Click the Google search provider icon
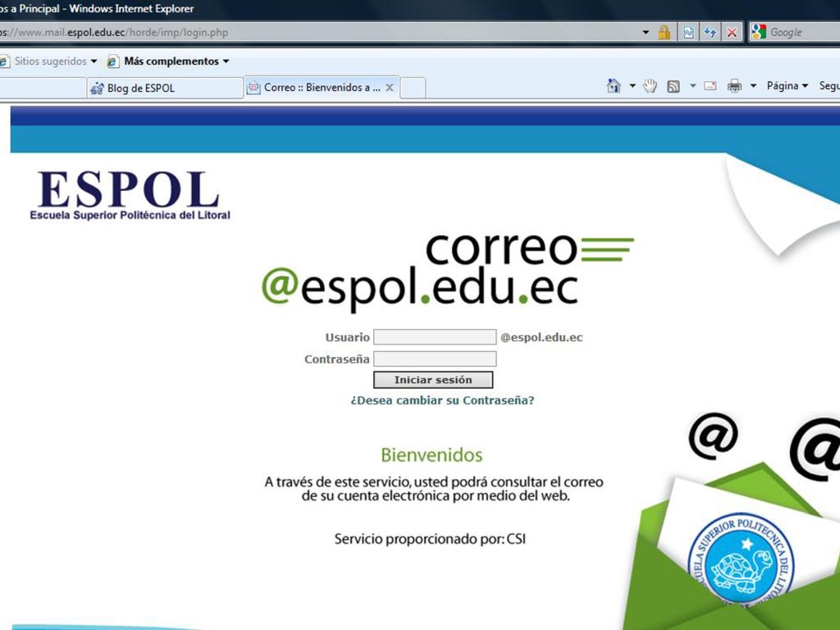This screenshot has width=840, height=630. [758, 32]
